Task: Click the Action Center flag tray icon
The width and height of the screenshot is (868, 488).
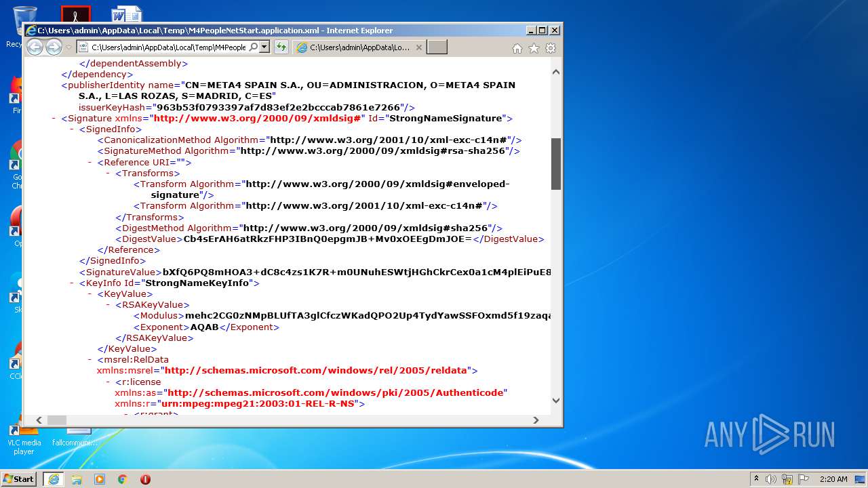Action: click(x=803, y=479)
